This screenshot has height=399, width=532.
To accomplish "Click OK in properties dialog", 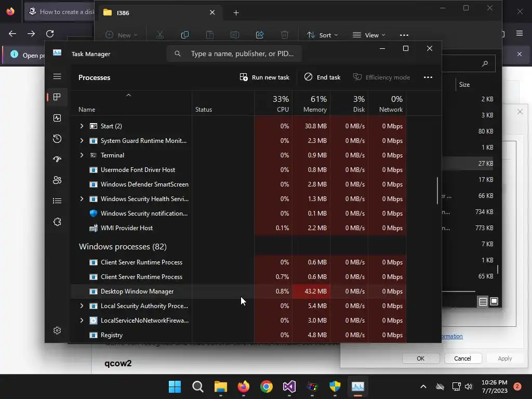I will (x=421, y=358).
